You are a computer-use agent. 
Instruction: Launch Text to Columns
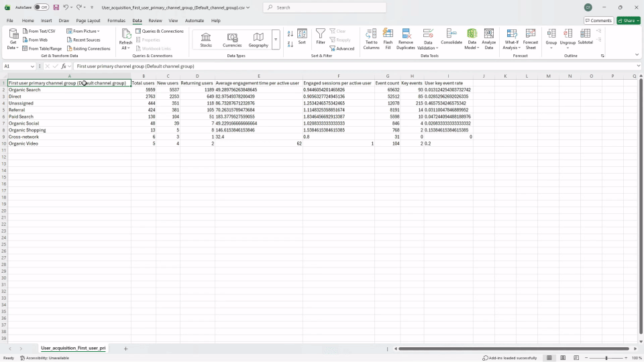click(371, 39)
